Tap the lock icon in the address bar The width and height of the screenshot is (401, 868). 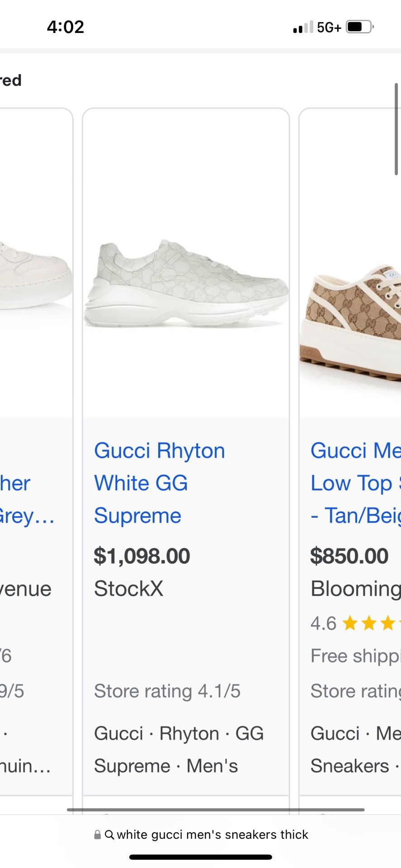[97, 835]
